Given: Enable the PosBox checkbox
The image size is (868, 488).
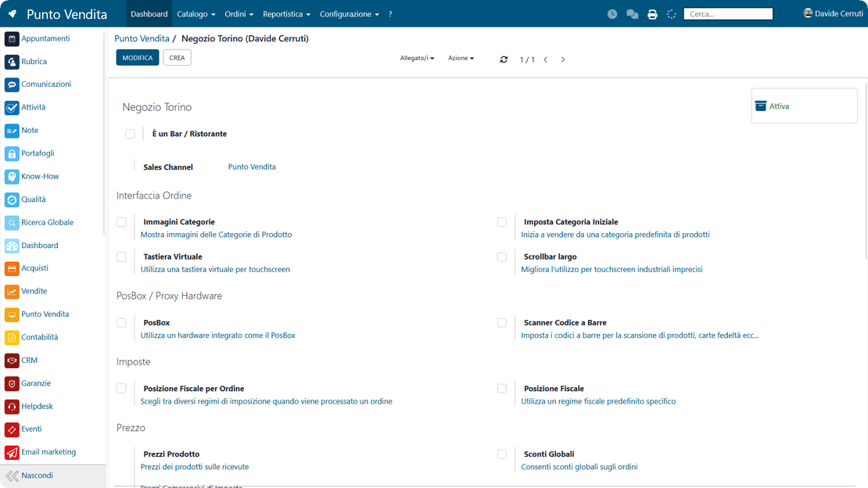Looking at the screenshot, I should pos(122,323).
